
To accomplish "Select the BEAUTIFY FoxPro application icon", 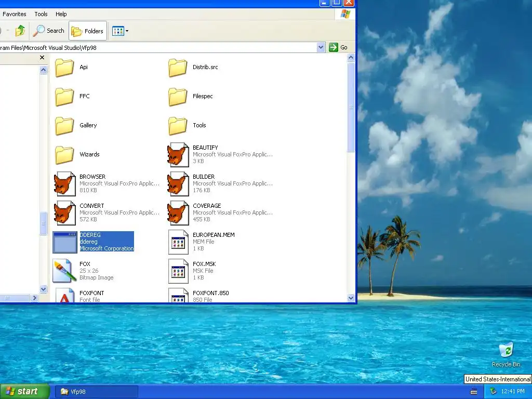I will pos(178,155).
